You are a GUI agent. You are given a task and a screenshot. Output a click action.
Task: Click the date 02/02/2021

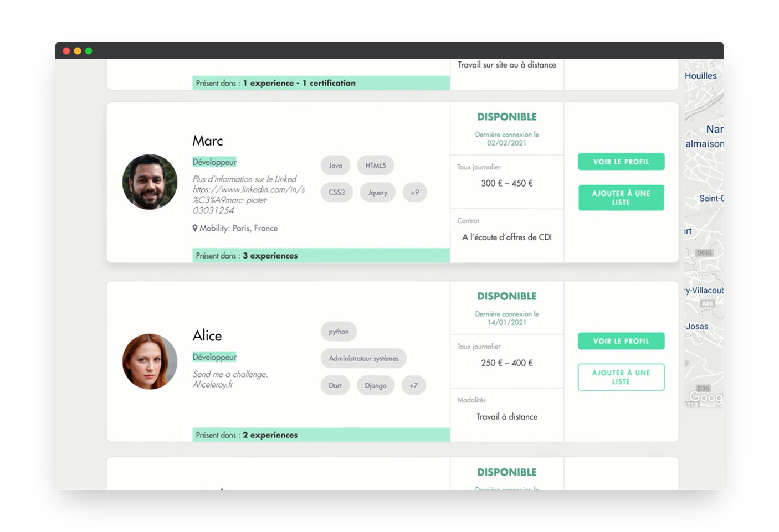coord(507,143)
